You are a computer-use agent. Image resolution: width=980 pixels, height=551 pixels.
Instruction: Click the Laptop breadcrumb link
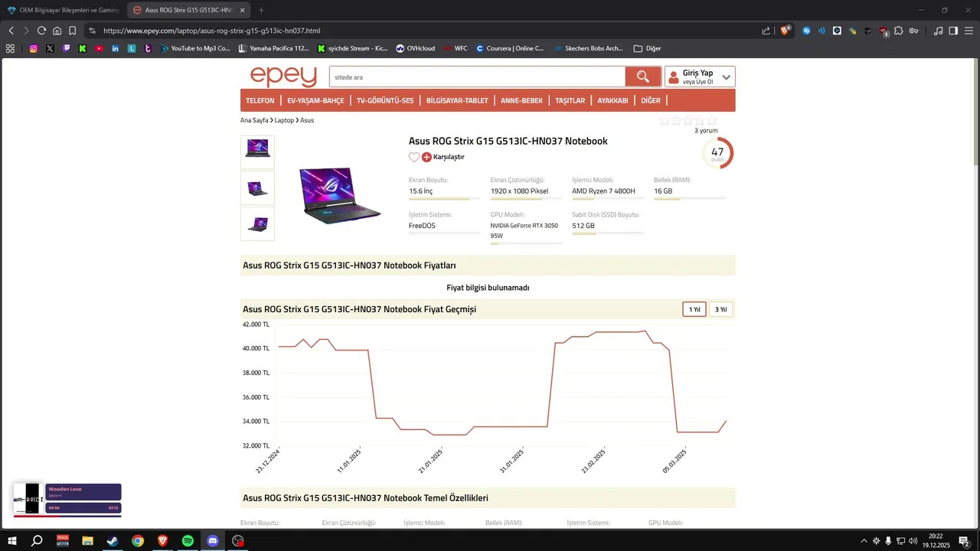coord(284,120)
